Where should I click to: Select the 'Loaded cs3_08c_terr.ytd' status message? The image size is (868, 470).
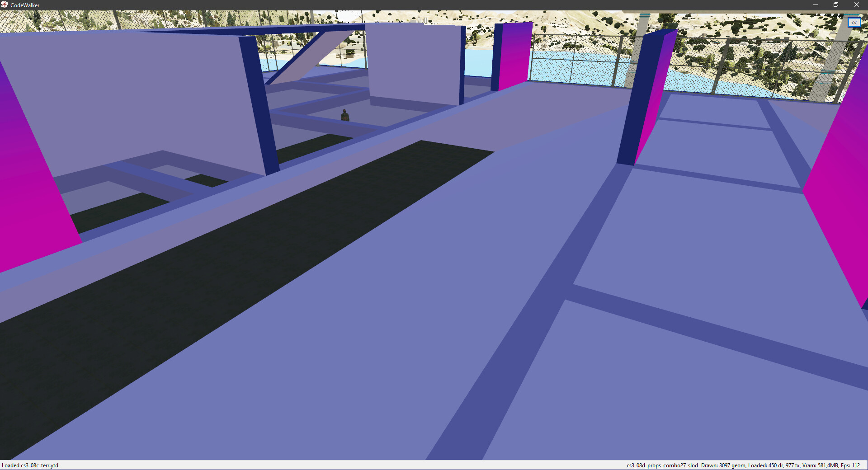(30, 465)
